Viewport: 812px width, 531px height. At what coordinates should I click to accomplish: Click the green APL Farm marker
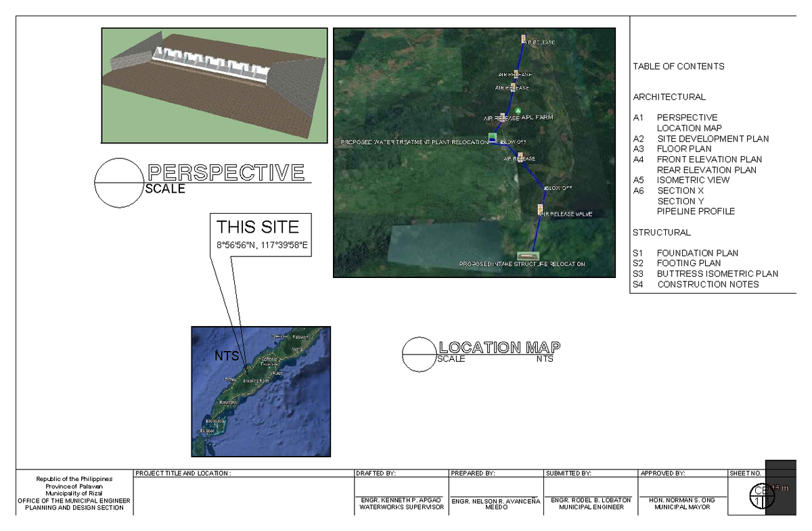coord(518,111)
